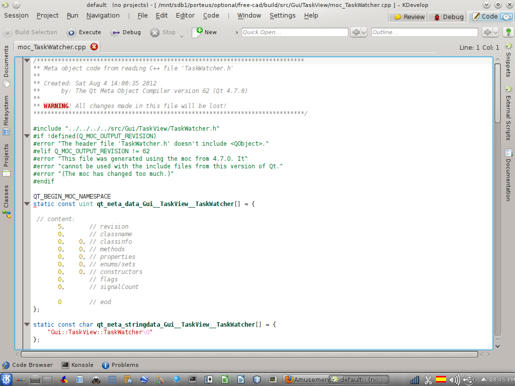The height and width of the screenshot is (386, 515).
Task: Open the Projects side panel
Action: click(6, 160)
